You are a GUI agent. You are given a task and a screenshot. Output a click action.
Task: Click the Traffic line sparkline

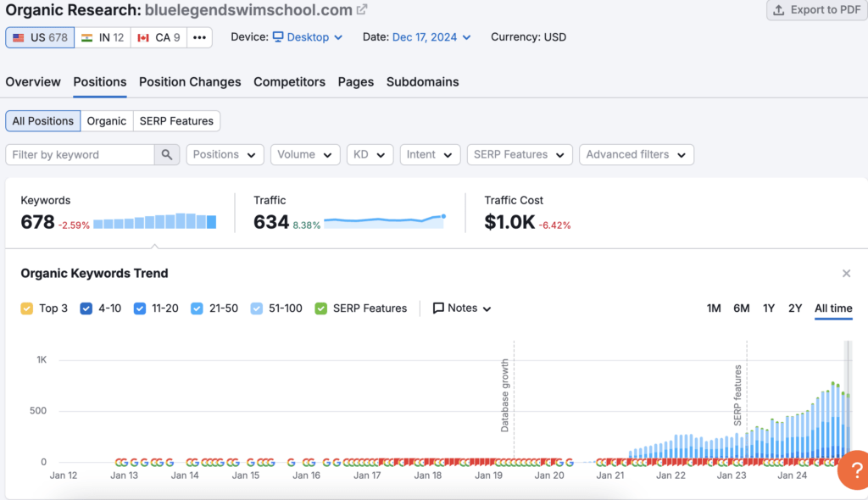[385, 221]
